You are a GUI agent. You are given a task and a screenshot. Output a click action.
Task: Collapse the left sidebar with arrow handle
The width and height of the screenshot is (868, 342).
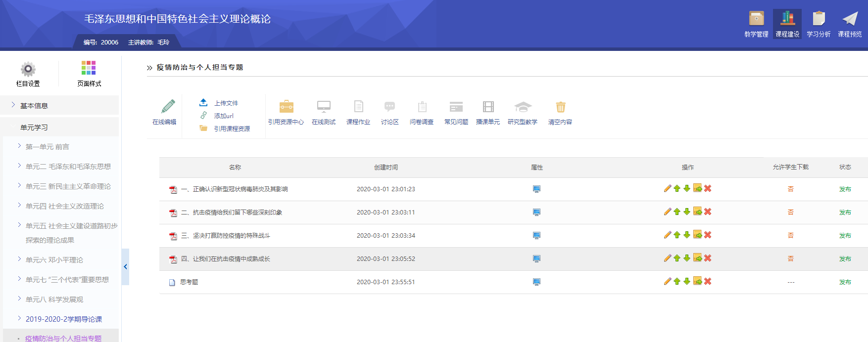(125, 267)
